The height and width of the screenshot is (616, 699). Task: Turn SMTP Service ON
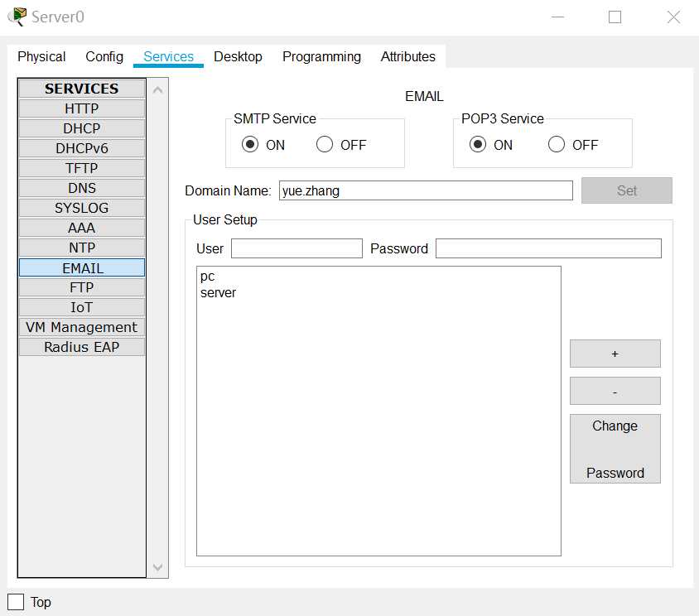pyautogui.click(x=250, y=144)
